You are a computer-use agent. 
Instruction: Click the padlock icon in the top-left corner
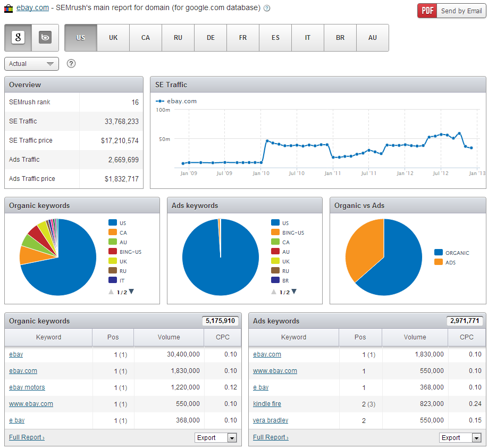point(7,8)
